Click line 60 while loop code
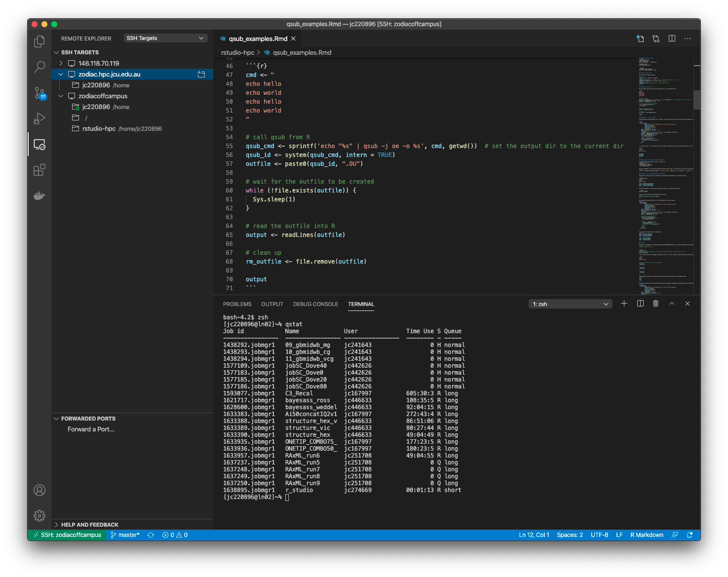Screen dimensions: 728x577 301,191
